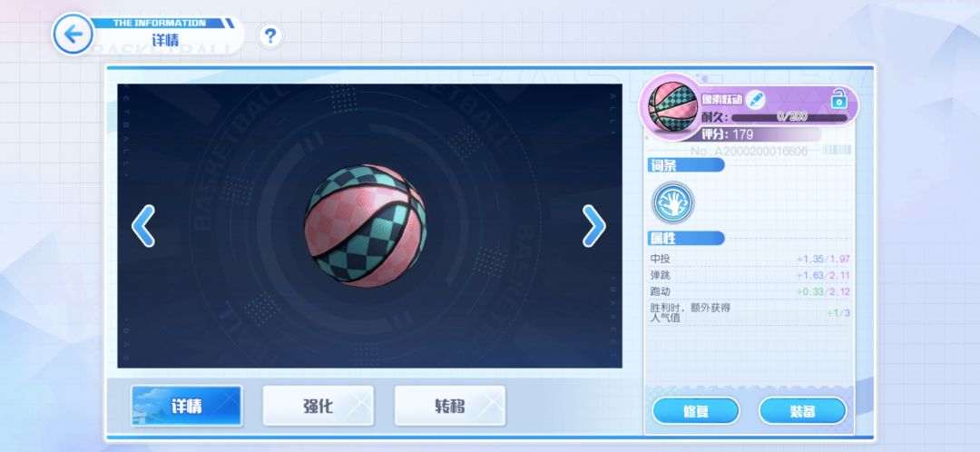The image size is (980, 452).
Task: Select the 中投 attribute row
Action: click(x=750, y=259)
